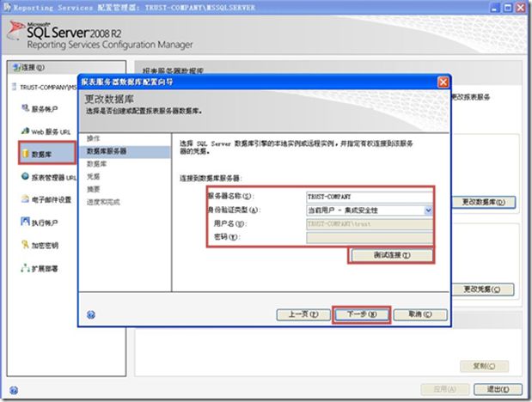Click the Reporting Services title bar icon
The height and width of the screenshot is (402, 532).
click(x=7, y=7)
